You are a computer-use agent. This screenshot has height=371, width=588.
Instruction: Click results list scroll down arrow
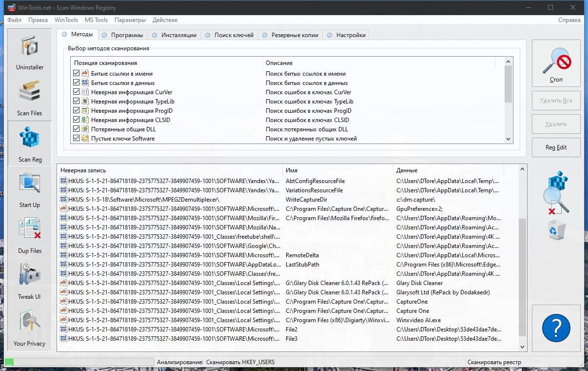[x=523, y=347]
